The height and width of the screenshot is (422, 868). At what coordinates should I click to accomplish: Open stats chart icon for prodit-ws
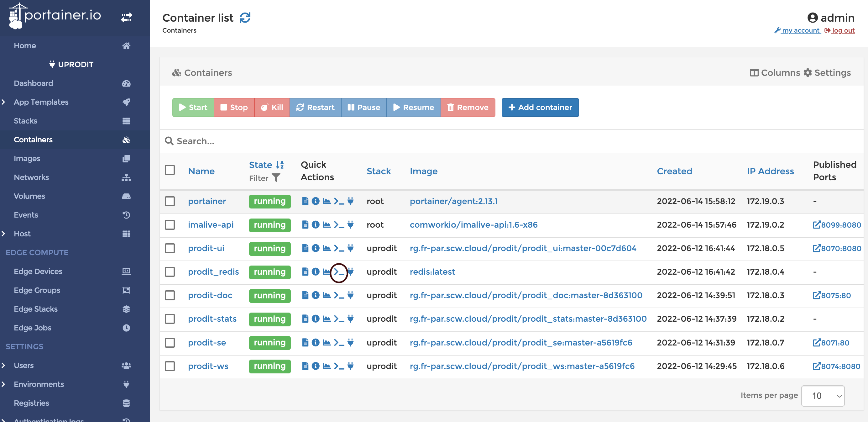click(x=327, y=366)
